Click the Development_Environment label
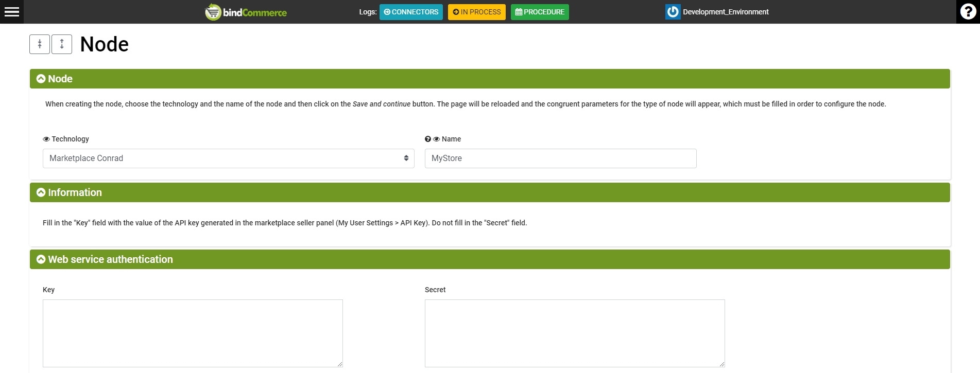 click(725, 12)
